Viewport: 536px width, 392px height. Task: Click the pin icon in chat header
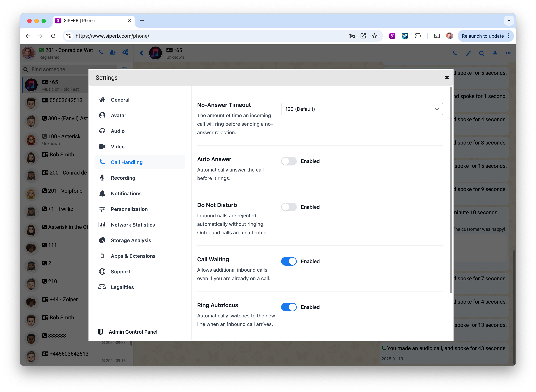495,53
